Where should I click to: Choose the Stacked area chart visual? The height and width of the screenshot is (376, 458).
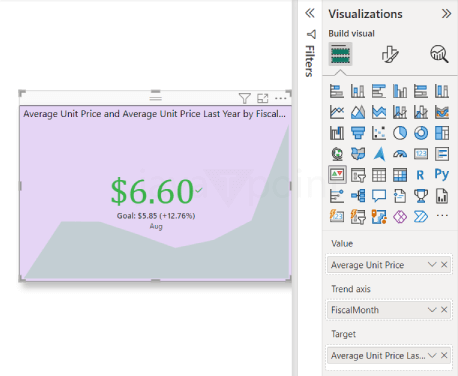(x=379, y=112)
